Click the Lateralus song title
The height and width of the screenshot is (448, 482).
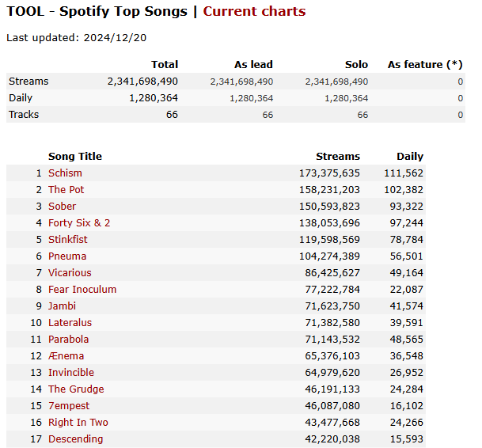[x=70, y=322]
